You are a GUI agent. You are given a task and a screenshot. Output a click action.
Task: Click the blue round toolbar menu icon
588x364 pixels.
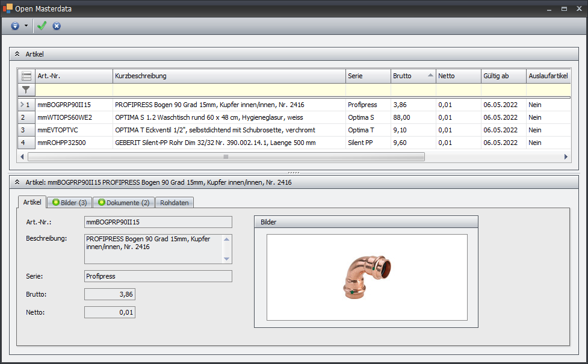[15, 26]
